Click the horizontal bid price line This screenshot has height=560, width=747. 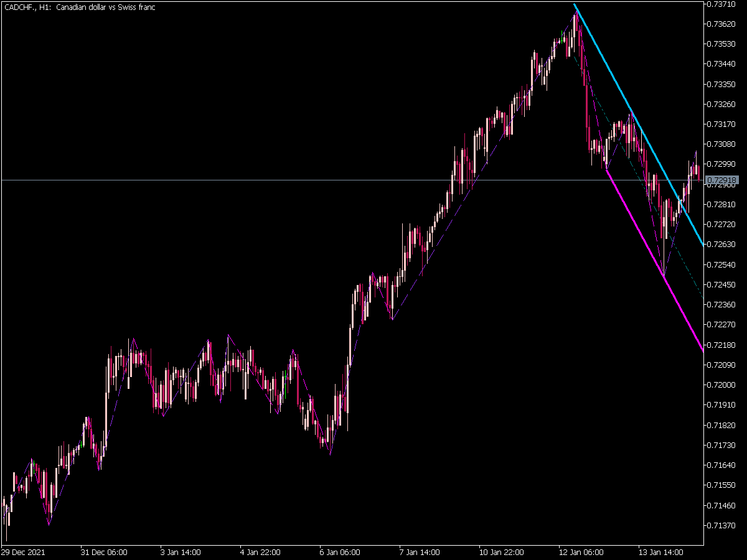pos(352,180)
